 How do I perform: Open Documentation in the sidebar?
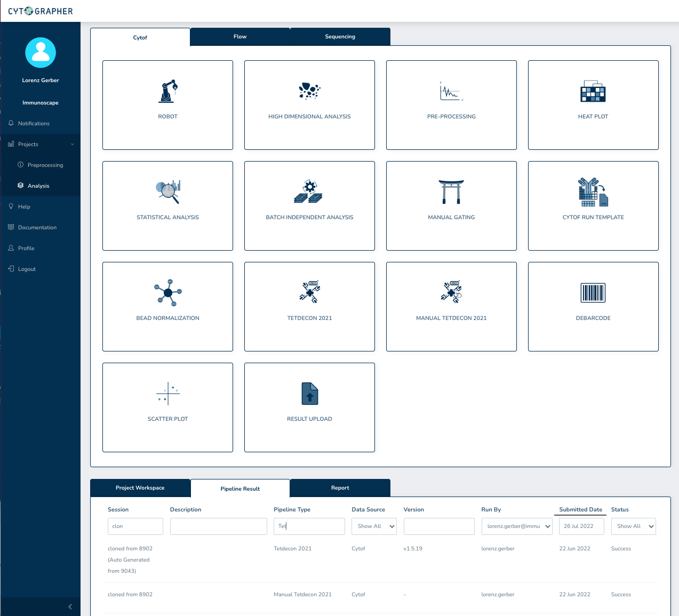click(x=37, y=227)
